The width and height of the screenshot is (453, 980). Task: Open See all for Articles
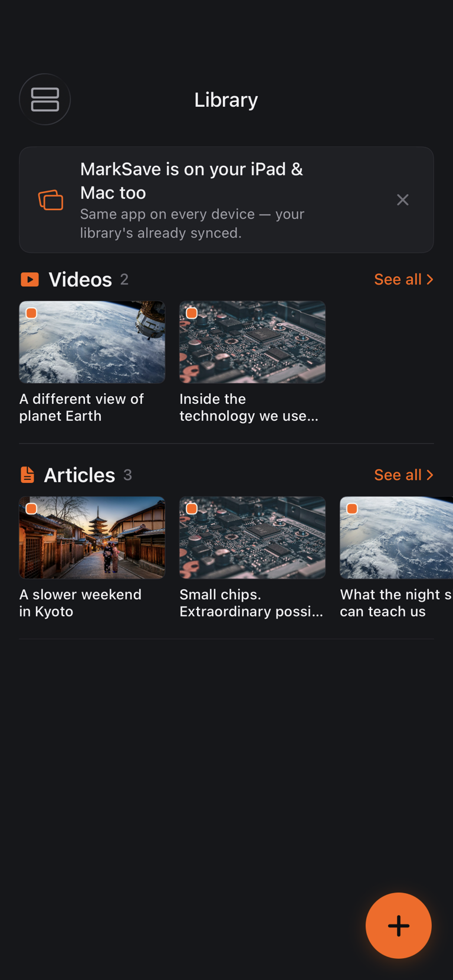[404, 475]
